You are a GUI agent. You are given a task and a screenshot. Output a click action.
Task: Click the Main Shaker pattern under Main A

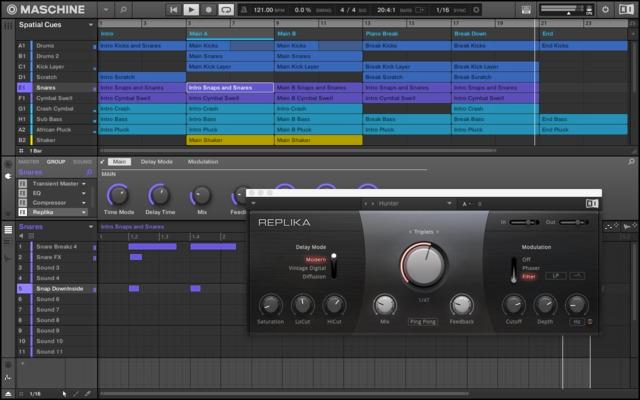pyautogui.click(x=230, y=140)
